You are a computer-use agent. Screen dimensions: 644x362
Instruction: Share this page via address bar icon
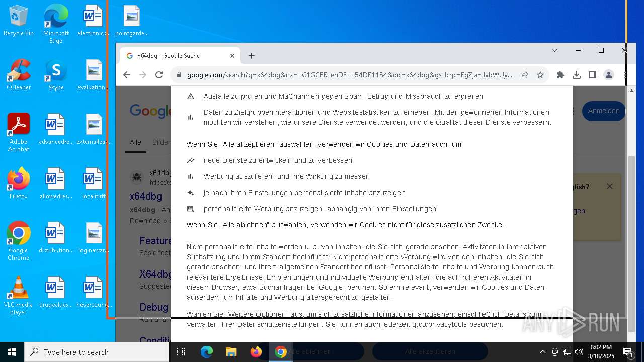point(524,75)
